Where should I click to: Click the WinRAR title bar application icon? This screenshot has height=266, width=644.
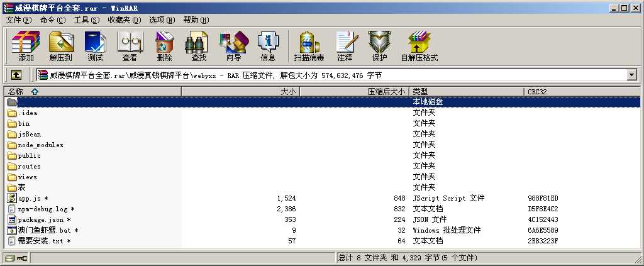tap(8, 8)
